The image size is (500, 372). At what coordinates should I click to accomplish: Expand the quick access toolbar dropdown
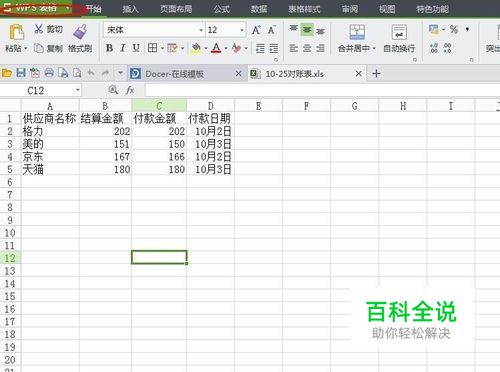pos(120,73)
